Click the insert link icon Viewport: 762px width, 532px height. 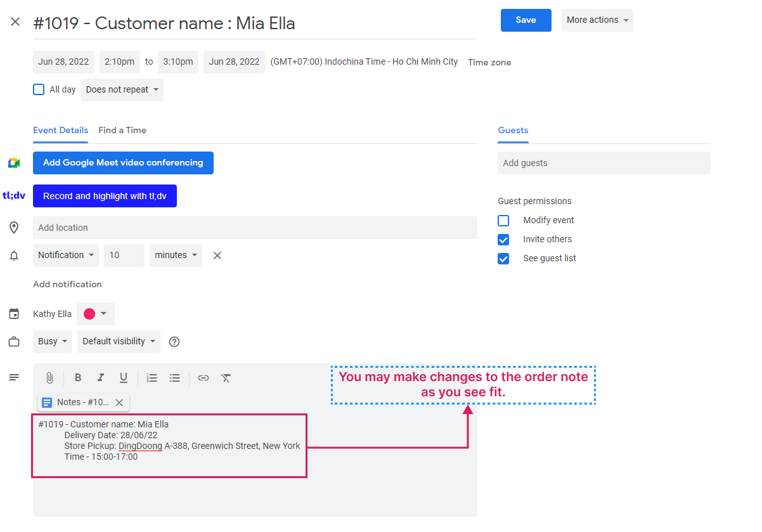pyautogui.click(x=203, y=378)
